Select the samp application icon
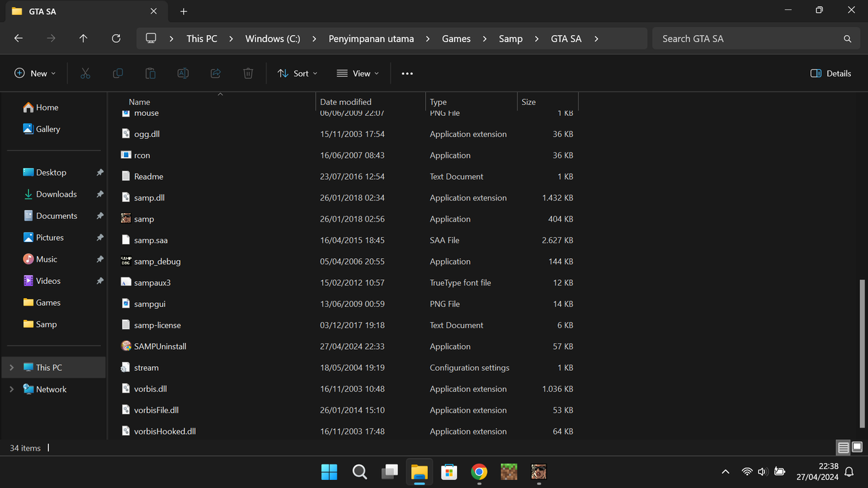 pyautogui.click(x=125, y=219)
